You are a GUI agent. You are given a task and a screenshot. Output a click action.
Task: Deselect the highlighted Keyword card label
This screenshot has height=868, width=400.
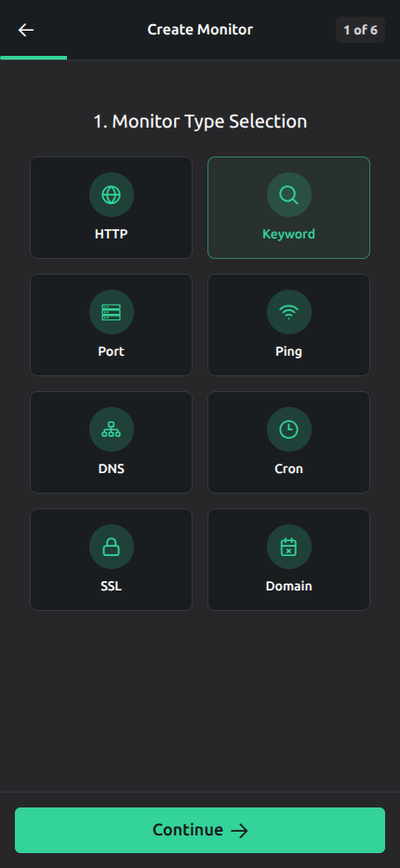(x=288, y=234)
